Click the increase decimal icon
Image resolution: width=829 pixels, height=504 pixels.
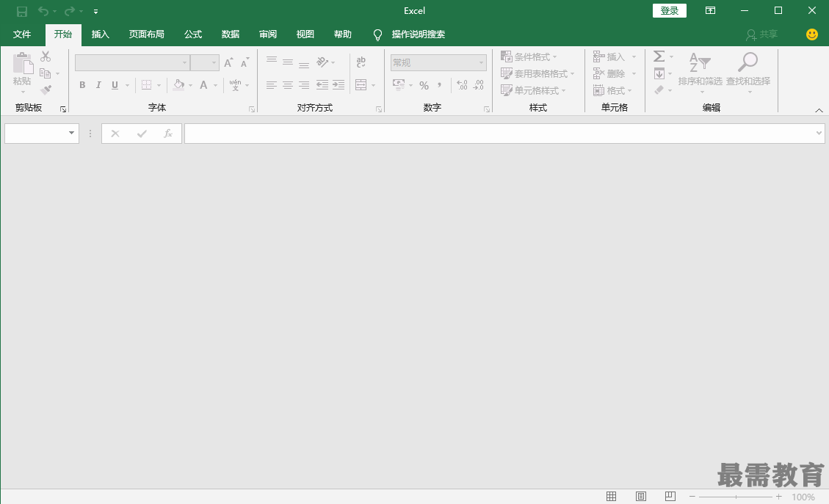(462, 85)
